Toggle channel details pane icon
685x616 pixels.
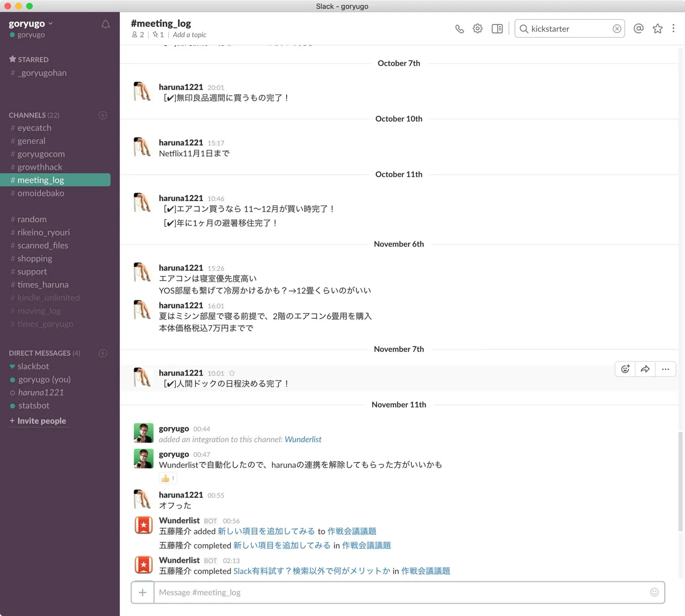click(497, 29)
